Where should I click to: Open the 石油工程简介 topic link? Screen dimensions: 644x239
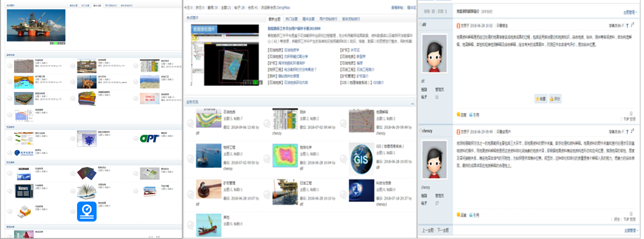click(365, 69)
